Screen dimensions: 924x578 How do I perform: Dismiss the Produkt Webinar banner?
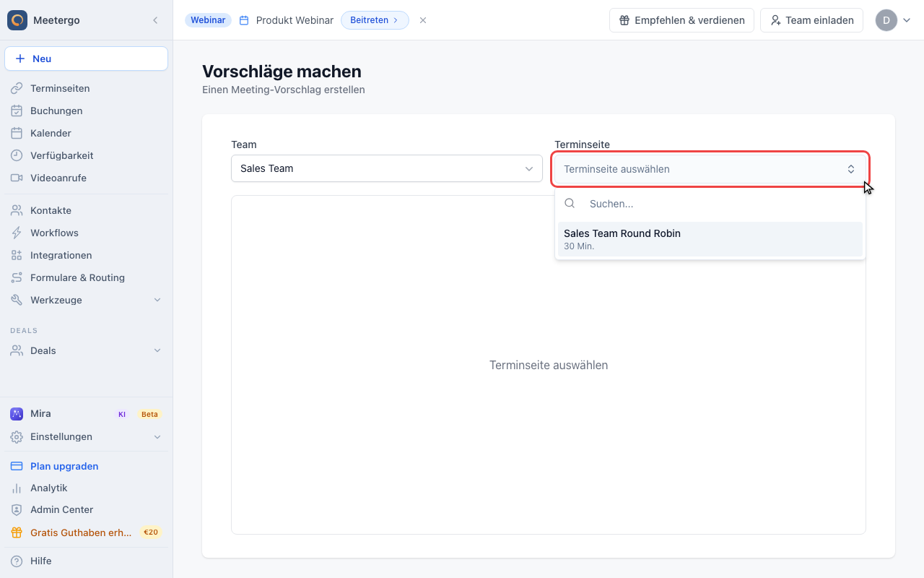click(423, 20)
